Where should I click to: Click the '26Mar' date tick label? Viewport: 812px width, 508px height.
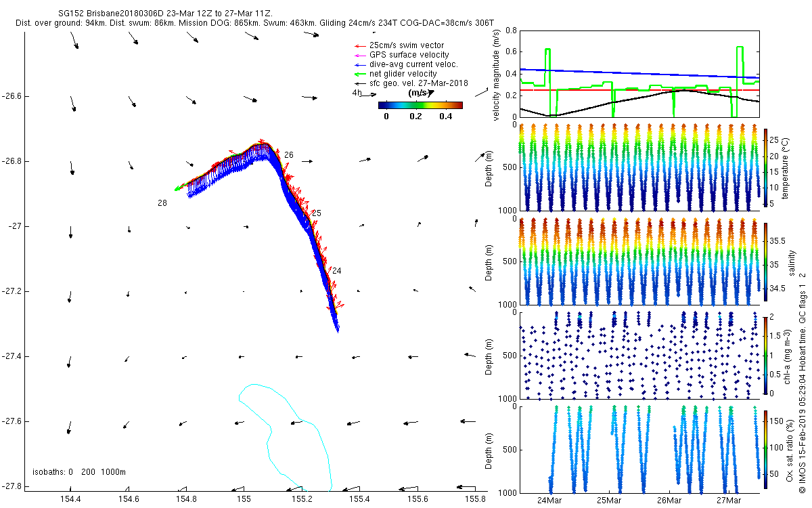[x=669, y=500]
